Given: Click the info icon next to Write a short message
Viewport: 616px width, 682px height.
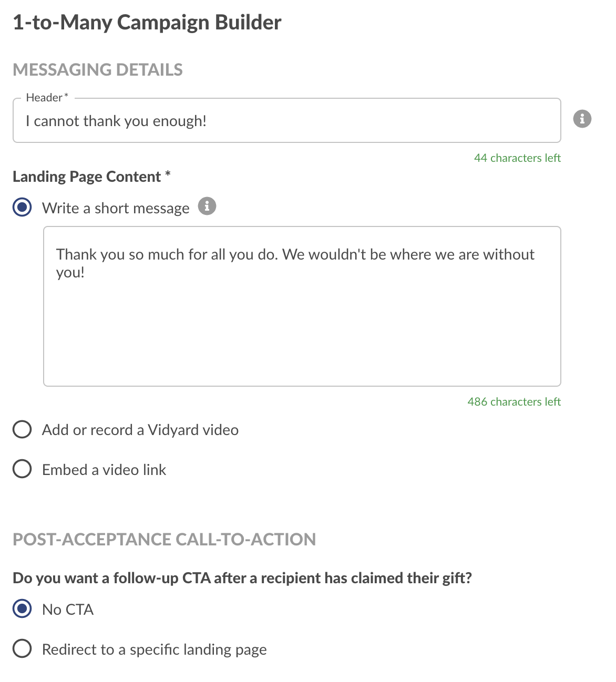Looking at the screenshot, I should 207,206.
